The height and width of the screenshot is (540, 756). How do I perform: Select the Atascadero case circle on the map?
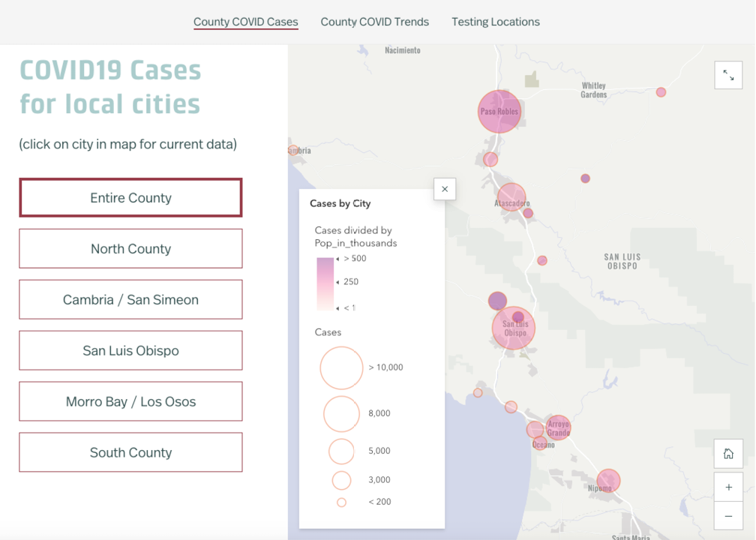pos(512,199)
